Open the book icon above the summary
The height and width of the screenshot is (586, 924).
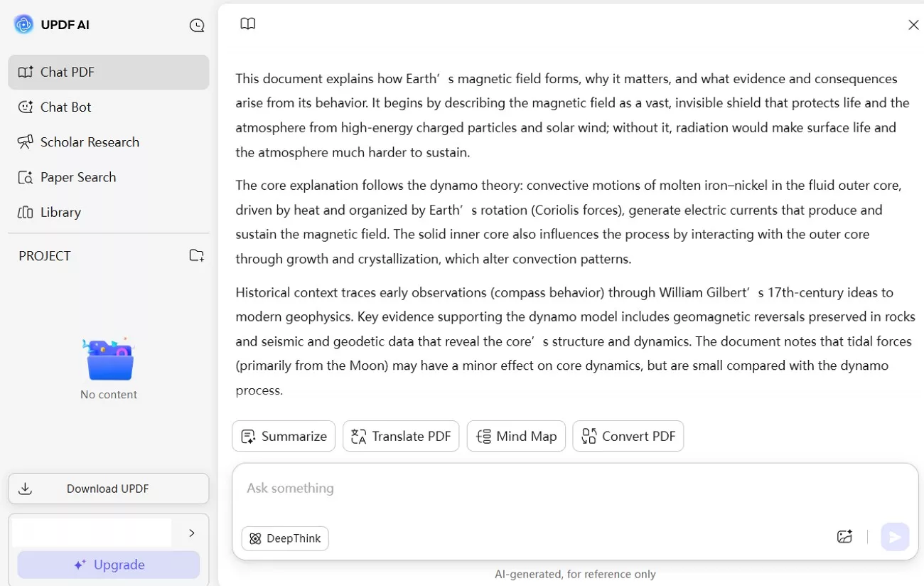[247, 23]
